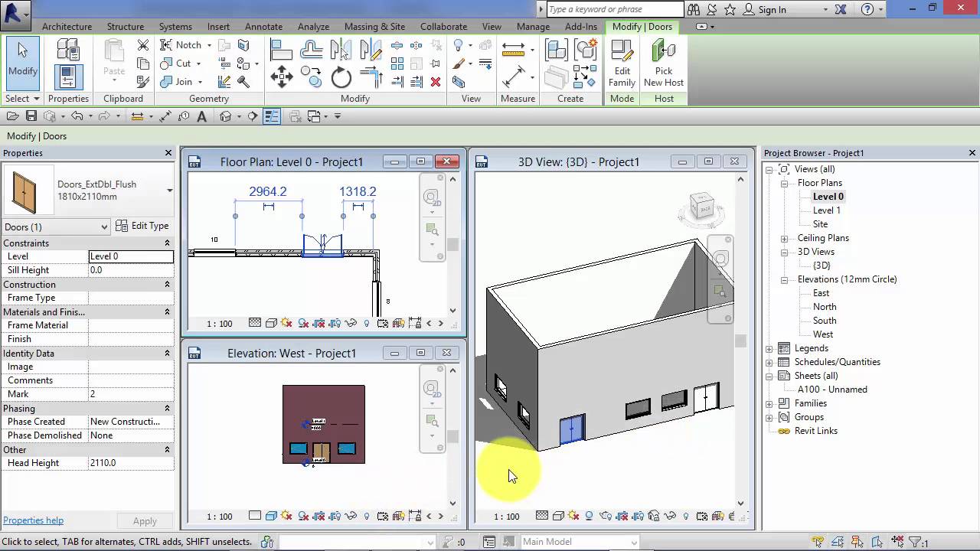Image resolution: width=980 pixels, height=551 pixels.
Task: Toggle Thin Lines on Quick Access toolbar
Action: point(272,116)
